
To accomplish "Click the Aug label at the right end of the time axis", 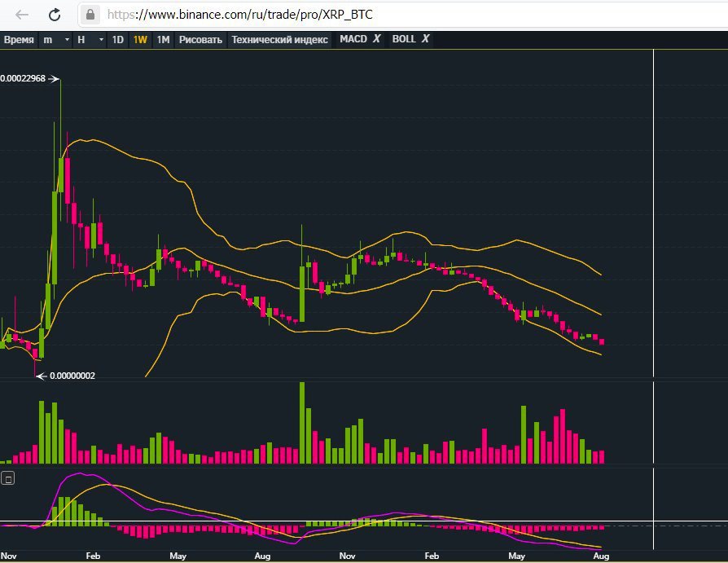I will tap(601, 556).
